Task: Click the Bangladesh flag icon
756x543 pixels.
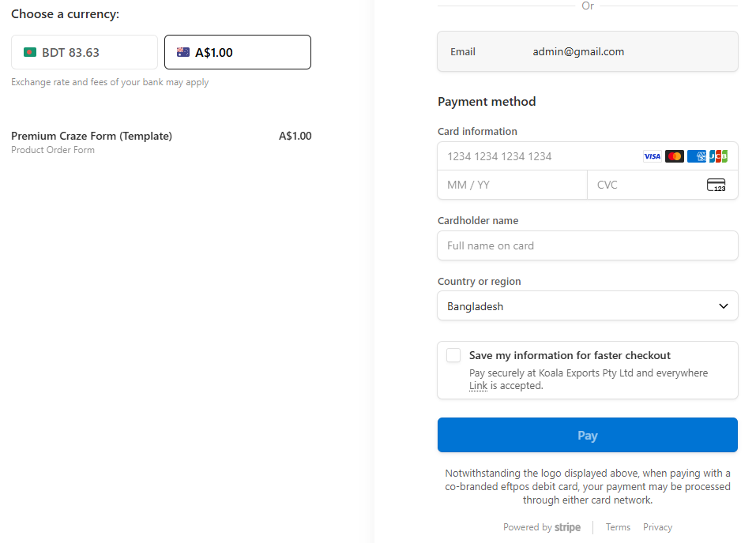Action: tap(30, 53)
